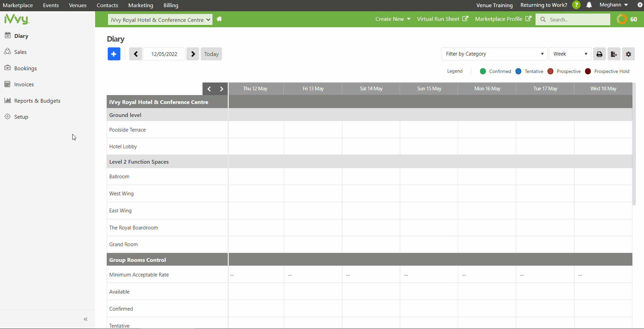Click the help question mark icon
Image resolution: width=644 pixels, height=329 pixels.
(576, 5)
